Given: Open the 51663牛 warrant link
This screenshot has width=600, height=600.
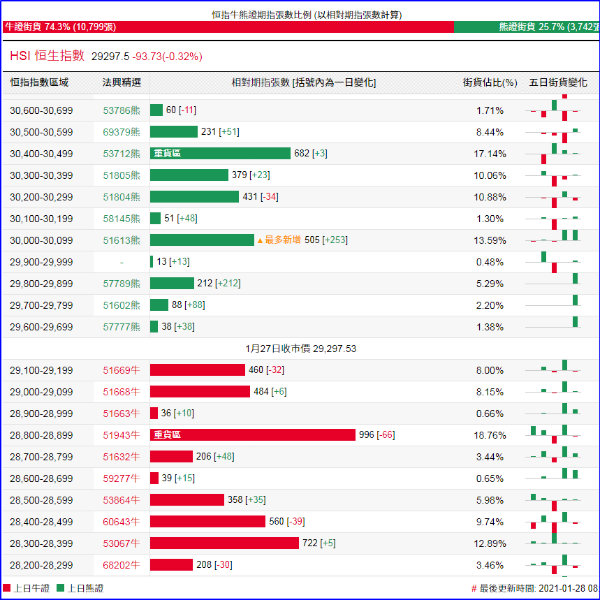Looking at the screenshot, I should coord(121,413).
